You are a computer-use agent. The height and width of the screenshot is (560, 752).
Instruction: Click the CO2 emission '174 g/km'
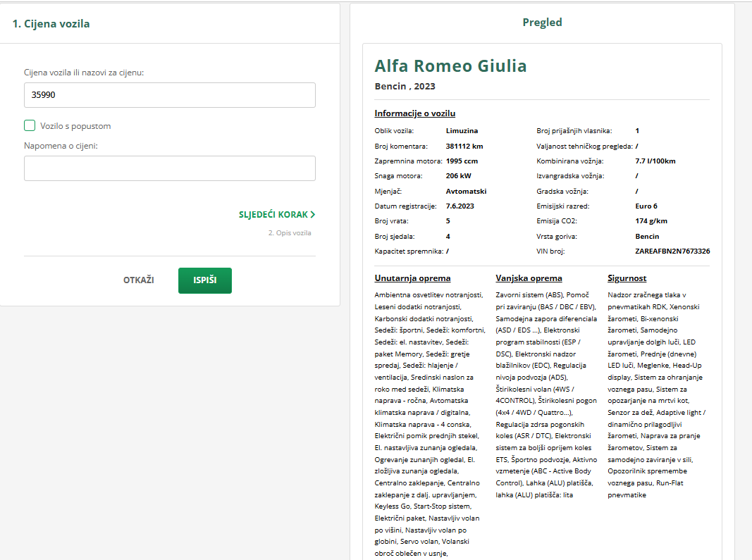point(651,221)
